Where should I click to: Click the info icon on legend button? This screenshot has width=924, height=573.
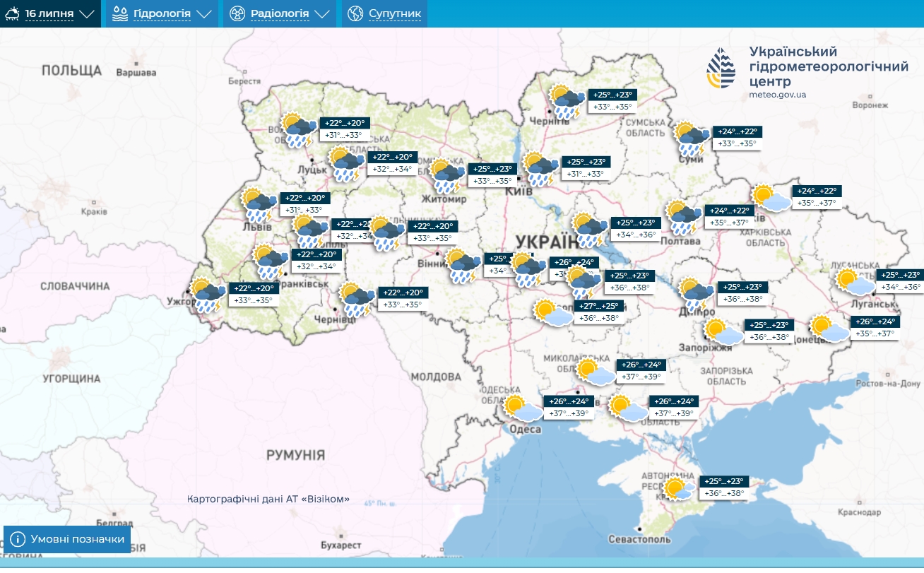[18, 540]
